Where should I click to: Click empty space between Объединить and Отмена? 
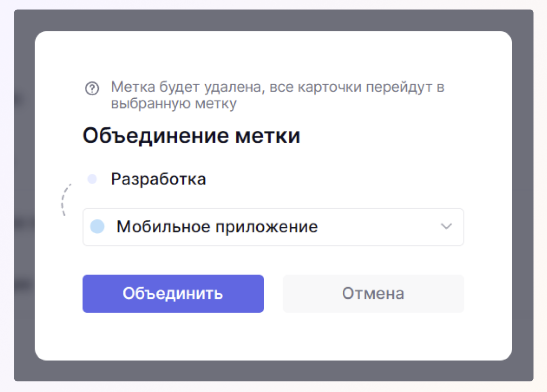tap(273, 294)
